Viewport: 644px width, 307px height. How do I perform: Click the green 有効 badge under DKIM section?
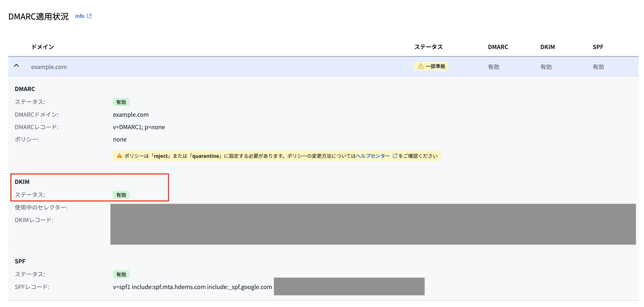point(121,195)
